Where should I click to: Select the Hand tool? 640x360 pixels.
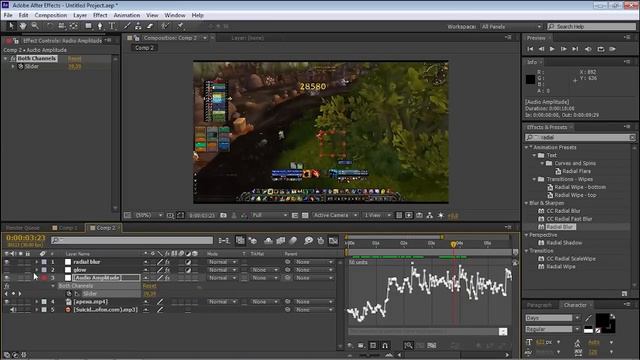(23, 26)
